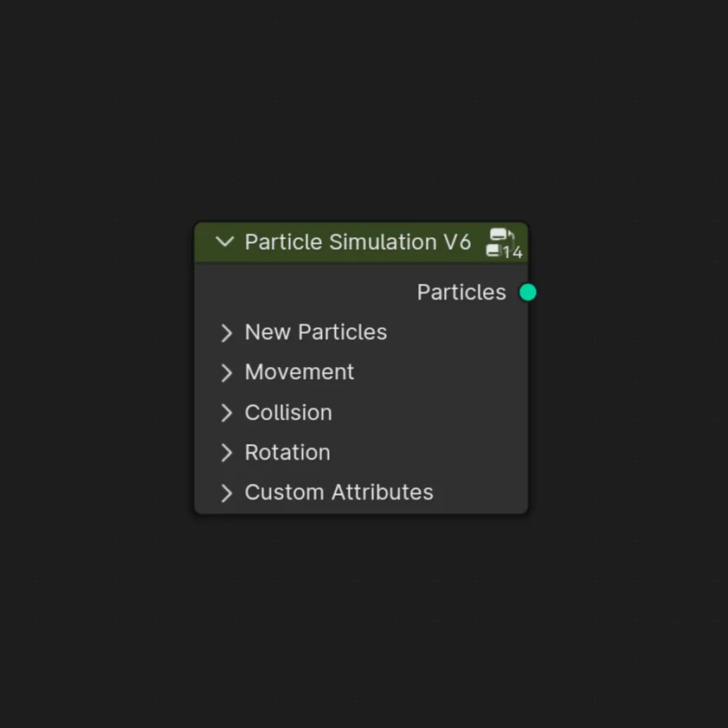Click the chevron beside Rotation
Screen dimensions: 728x728
coord(226,453)
